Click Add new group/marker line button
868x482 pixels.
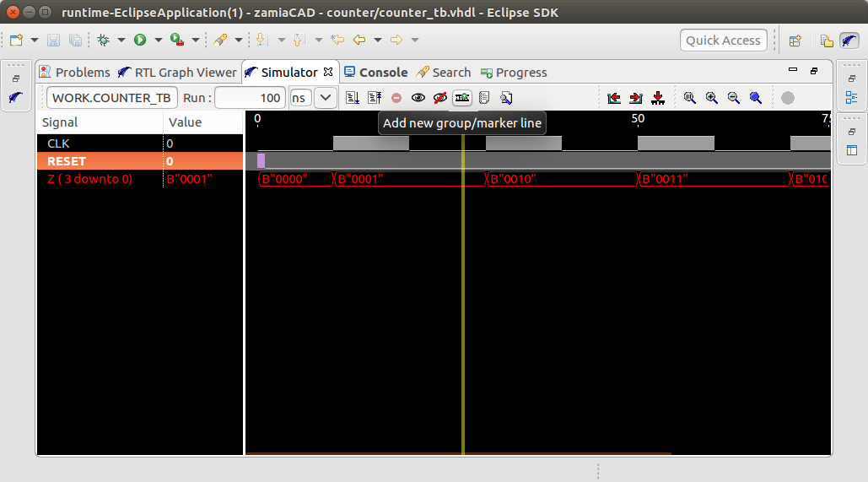(462, 98)
